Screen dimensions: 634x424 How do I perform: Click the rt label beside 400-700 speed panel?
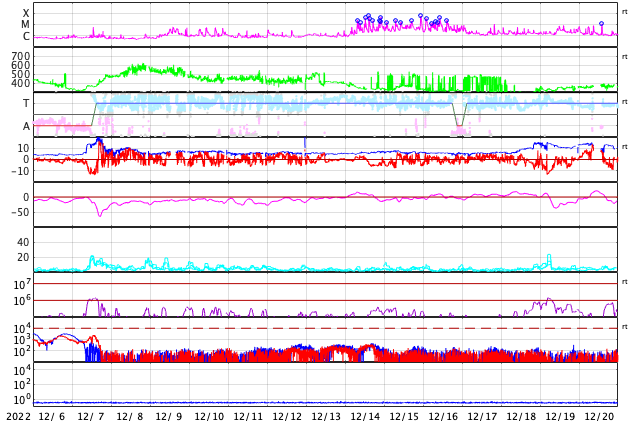[x=624, y=57]
